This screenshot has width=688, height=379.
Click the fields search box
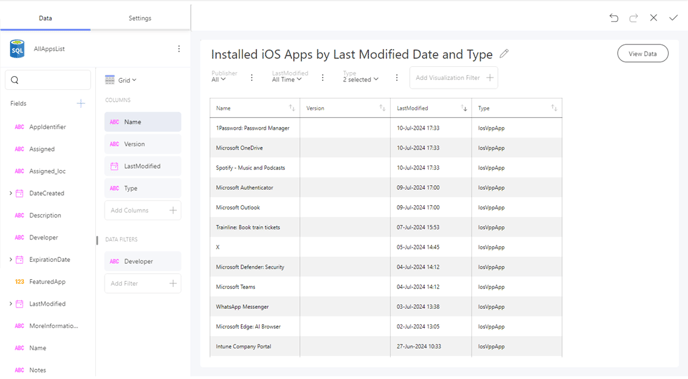click(48, 80)
